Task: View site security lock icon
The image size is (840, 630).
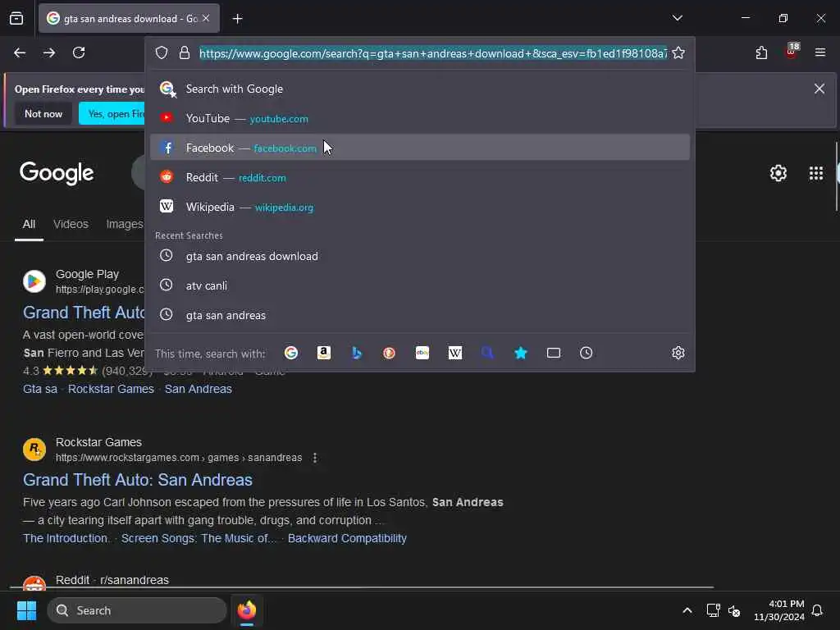Action: tap(185, 52)
